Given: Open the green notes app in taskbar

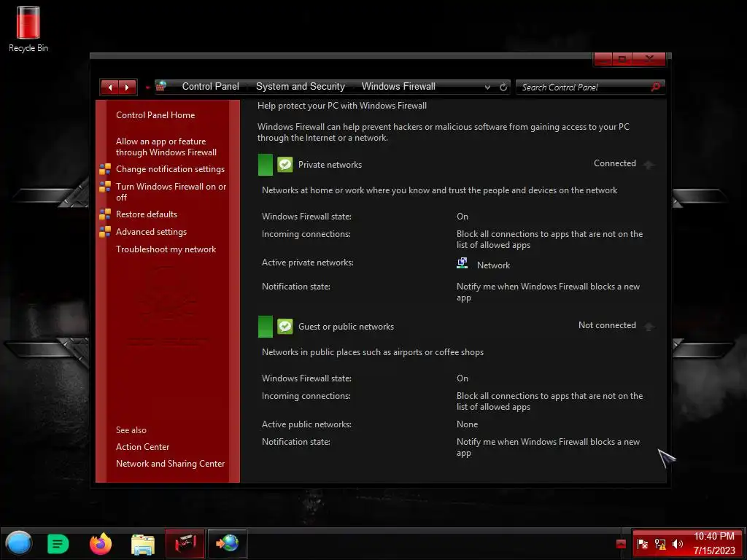Looking at the screenshot, I should pyautogui.click(x=58, y=544).
